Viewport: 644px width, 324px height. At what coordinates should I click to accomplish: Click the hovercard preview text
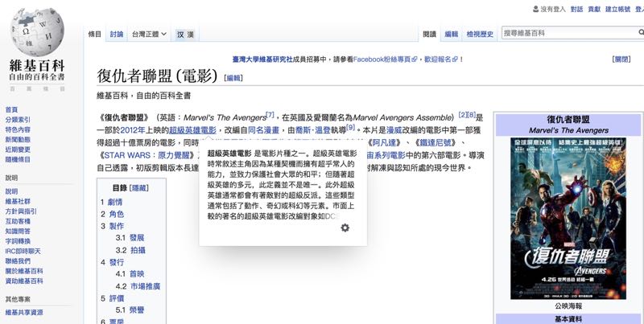pyautogui.click(x=282, y=185)
